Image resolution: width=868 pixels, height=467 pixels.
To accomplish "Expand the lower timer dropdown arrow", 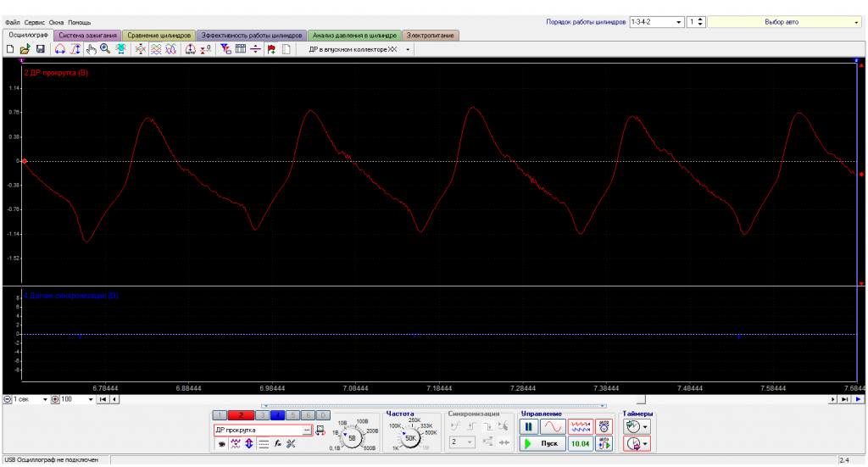I will [x=645, y=444].
